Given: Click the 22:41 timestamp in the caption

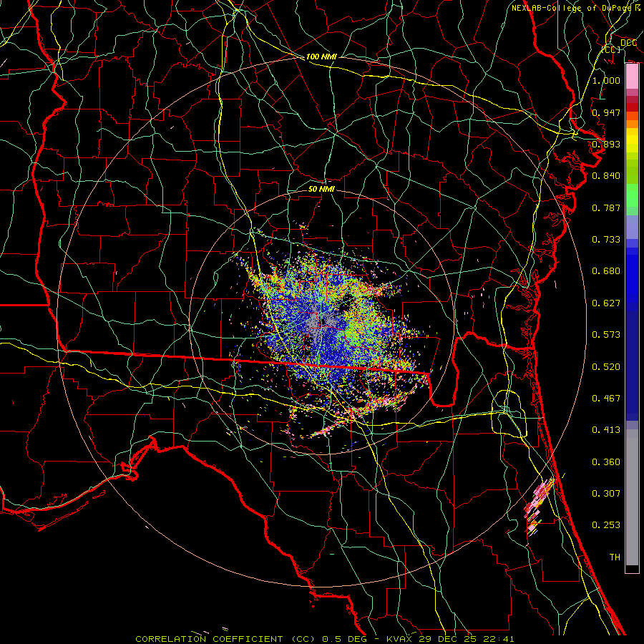Looking at the screenshot, I should [500, 639].
